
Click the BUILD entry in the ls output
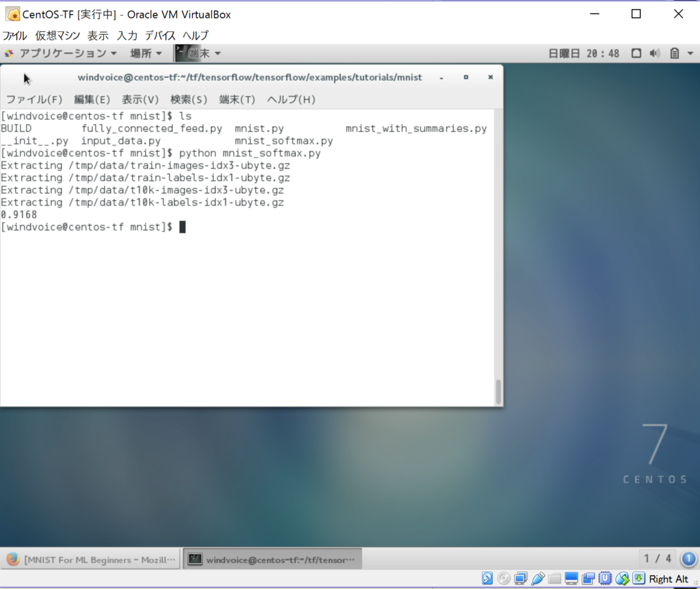click(x=16, y=129)
